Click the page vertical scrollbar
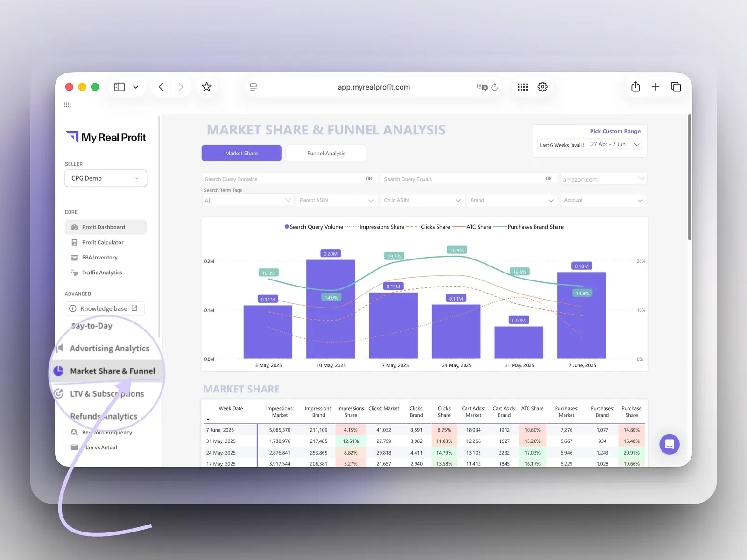 690,177
